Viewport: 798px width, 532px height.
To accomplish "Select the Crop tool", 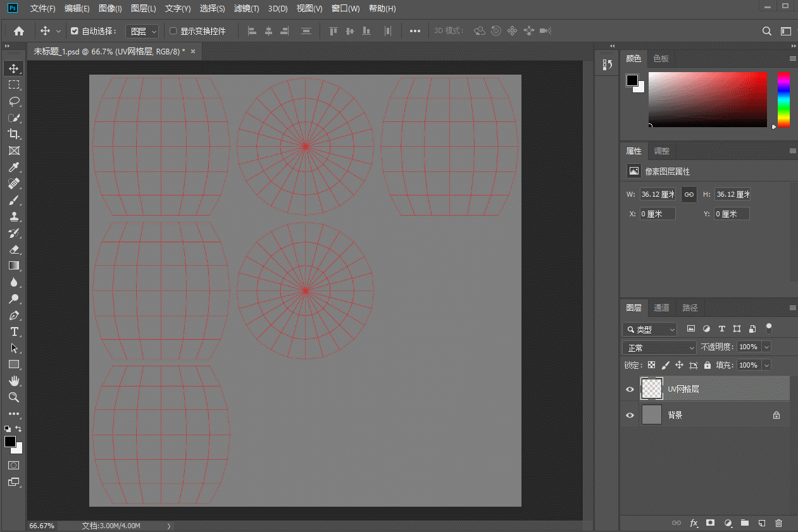I will (x=14, y=134).
